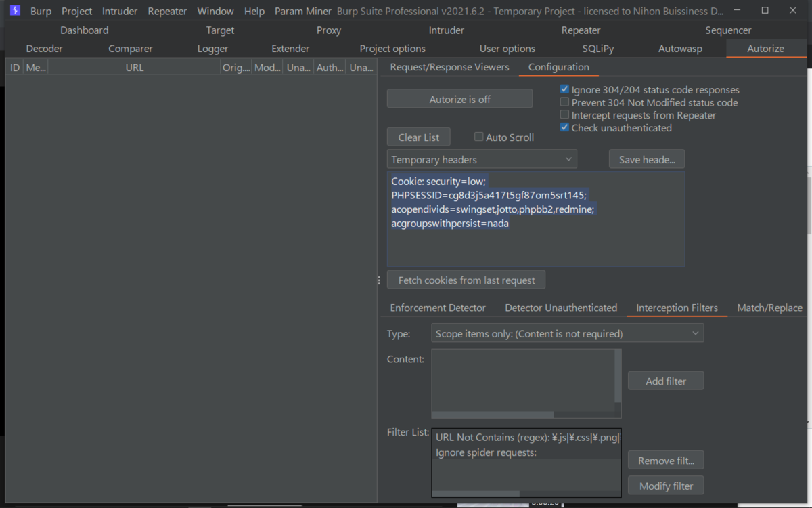The width and height of the screenshot is (812, 508).
Task: Enable Prevent 304 Not Modified status code
Action: 564,102
